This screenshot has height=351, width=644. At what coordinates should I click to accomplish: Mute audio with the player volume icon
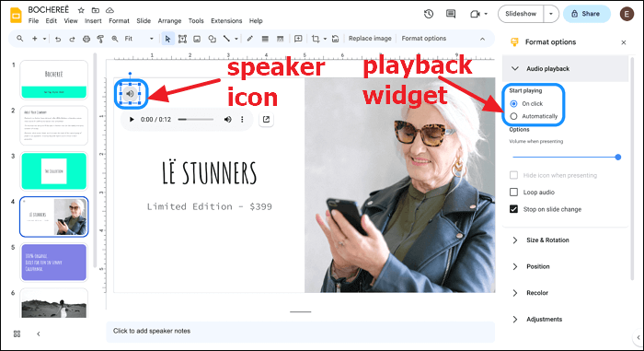tap(227, 120)
